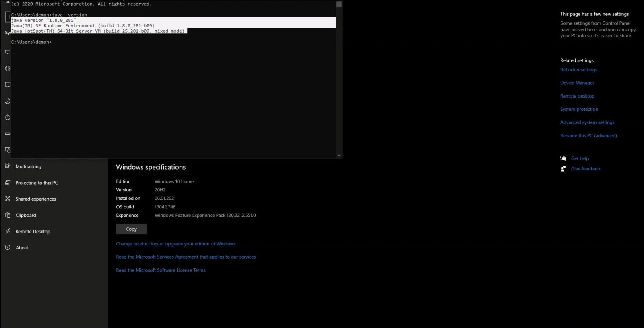Open Device Manager link
Viewport: 644px width, 328px height.
coord(577,83)
